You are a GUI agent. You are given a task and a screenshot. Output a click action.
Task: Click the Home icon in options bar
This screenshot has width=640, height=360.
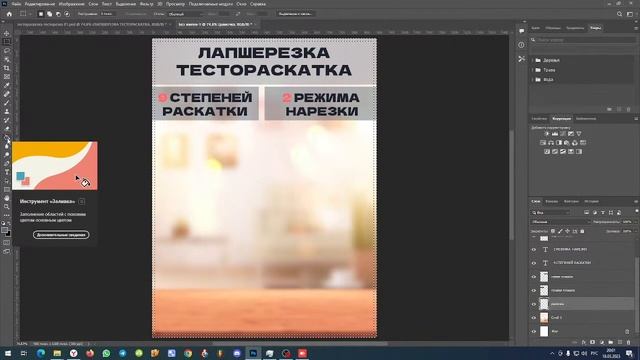pos(9,14)
